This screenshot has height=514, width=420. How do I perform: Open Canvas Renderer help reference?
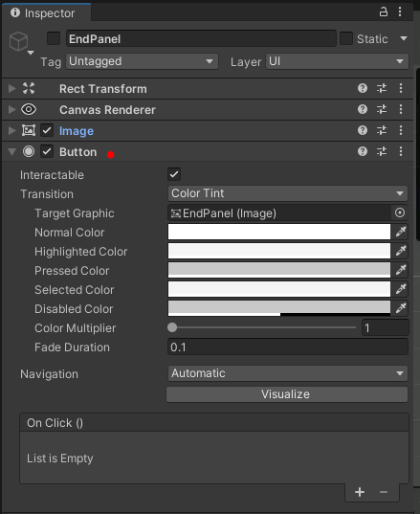tap(363, 109)
